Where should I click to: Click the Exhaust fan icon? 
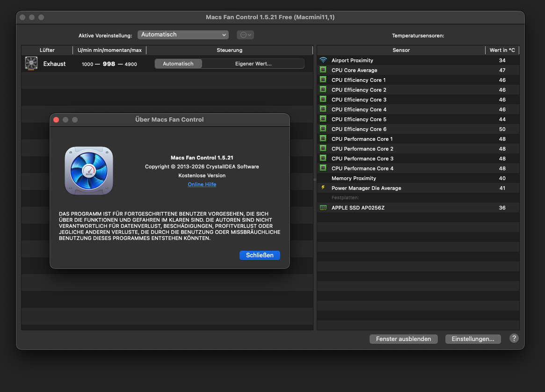31,64
